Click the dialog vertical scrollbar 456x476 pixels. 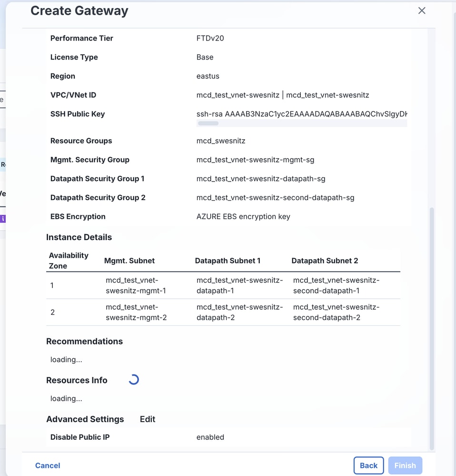click(x=432, y=328)
